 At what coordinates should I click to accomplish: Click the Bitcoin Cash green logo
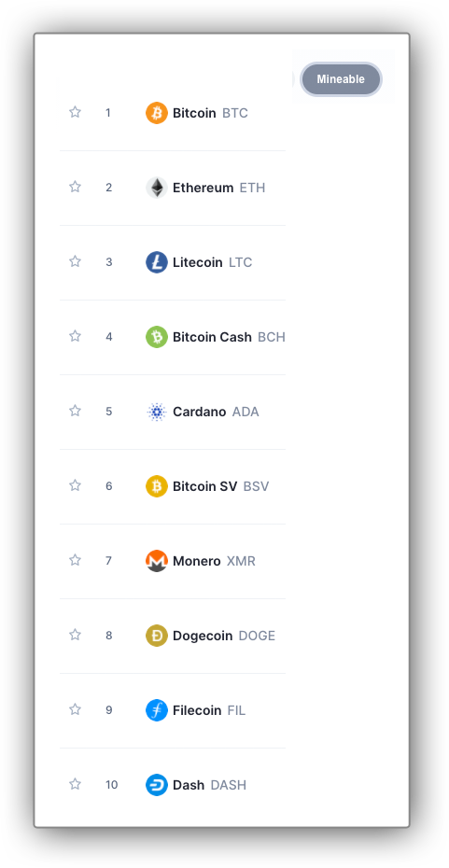click(x=157, y=337)
